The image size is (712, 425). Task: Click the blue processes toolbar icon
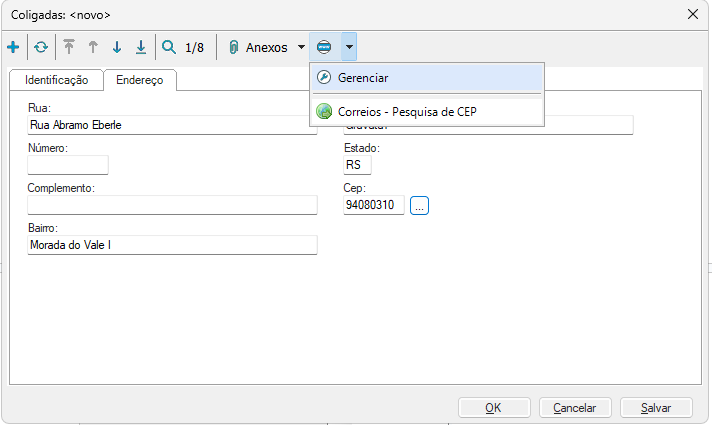click(324, 47)
